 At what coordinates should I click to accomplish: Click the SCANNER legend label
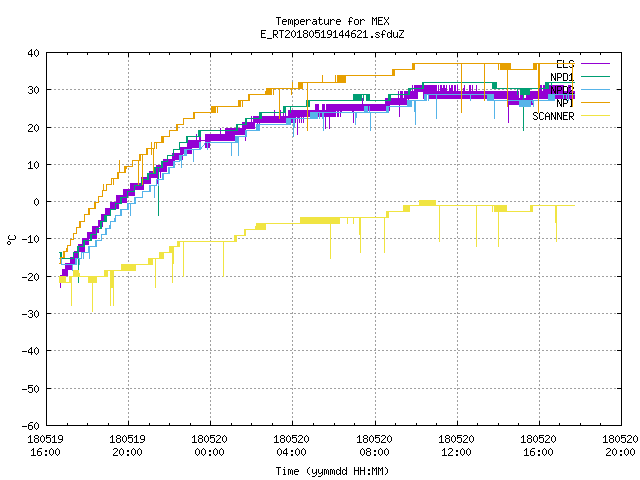[x=553, y=116]
